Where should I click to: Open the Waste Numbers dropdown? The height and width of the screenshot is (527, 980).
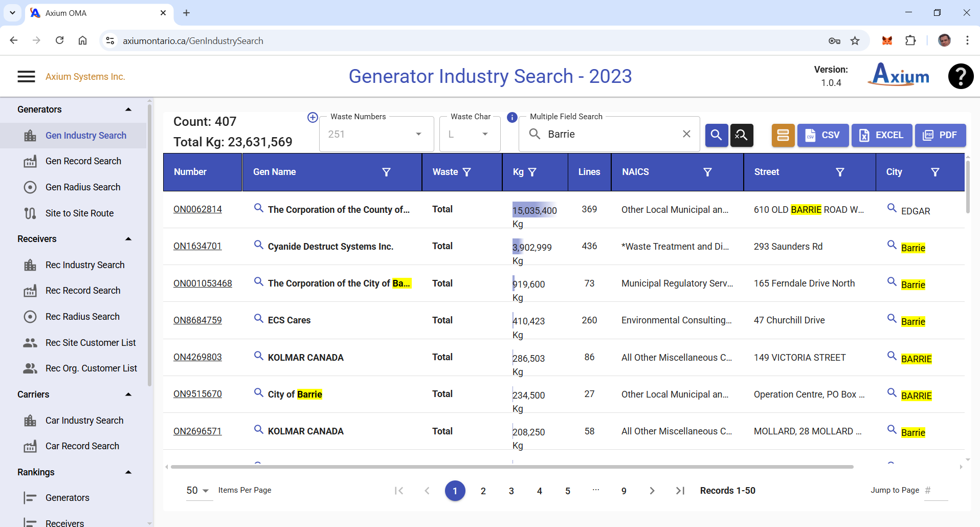(418, 134)
